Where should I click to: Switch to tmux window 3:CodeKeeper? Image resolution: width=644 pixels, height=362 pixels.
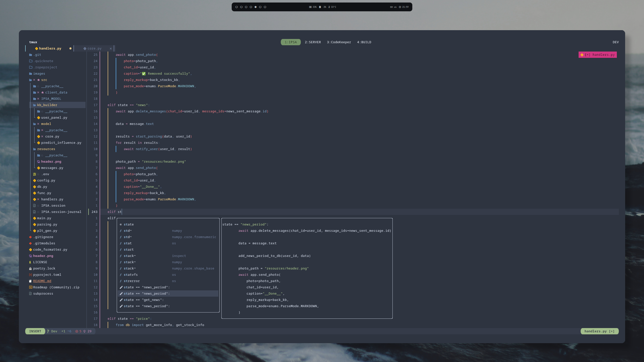(339, 42)
